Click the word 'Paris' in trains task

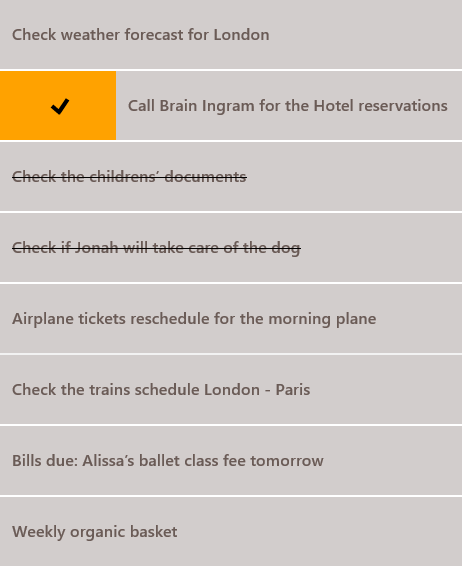coord(293,390)
